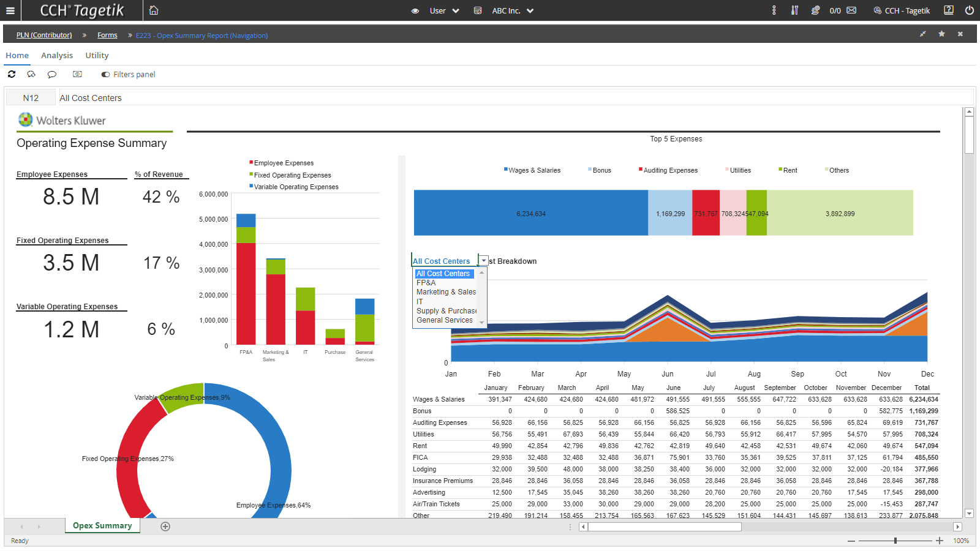
Task: Open the tools icon in top bar
Action: (794, 10)
